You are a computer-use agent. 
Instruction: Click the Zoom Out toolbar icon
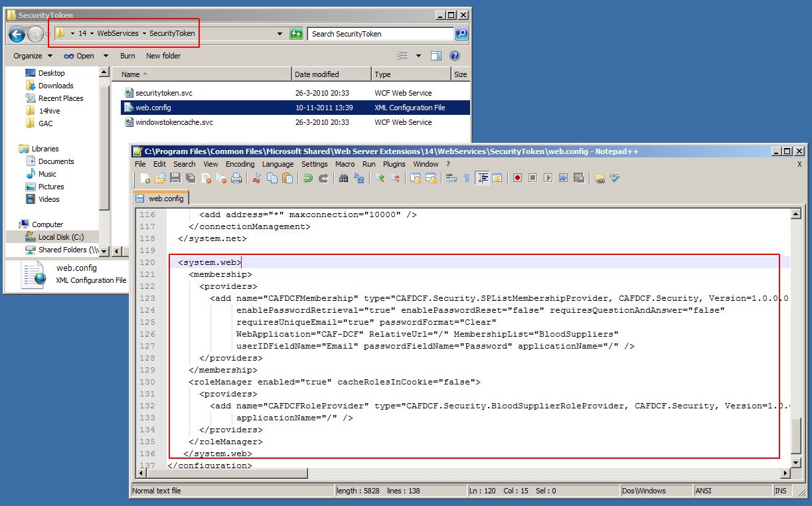(x=394, y=178)
